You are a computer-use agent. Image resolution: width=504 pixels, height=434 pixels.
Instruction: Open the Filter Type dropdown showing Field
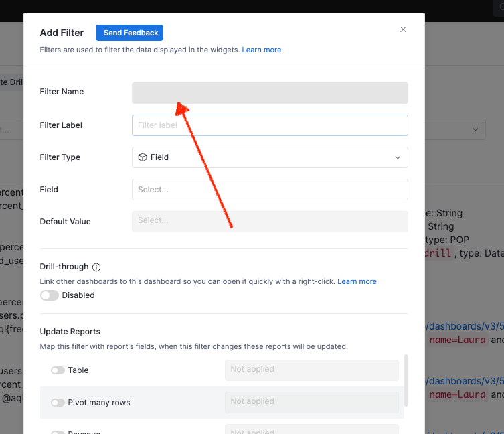point(270,157)
